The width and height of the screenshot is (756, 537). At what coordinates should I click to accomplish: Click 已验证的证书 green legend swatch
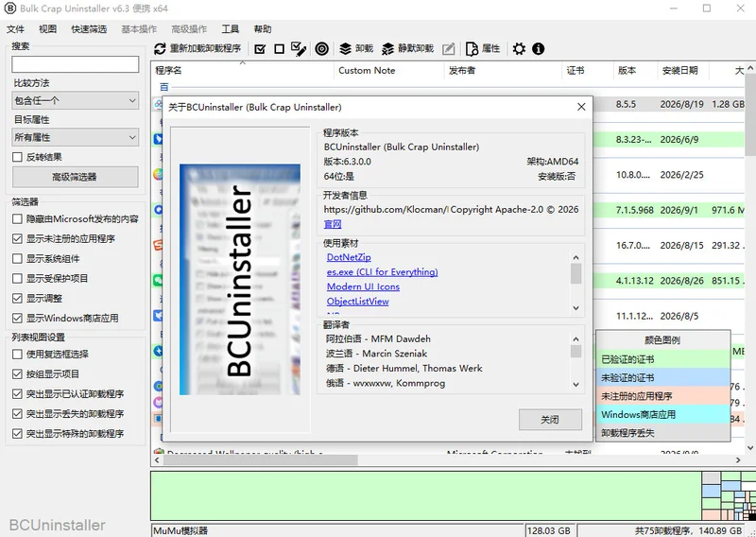click(x=663, y=359)
